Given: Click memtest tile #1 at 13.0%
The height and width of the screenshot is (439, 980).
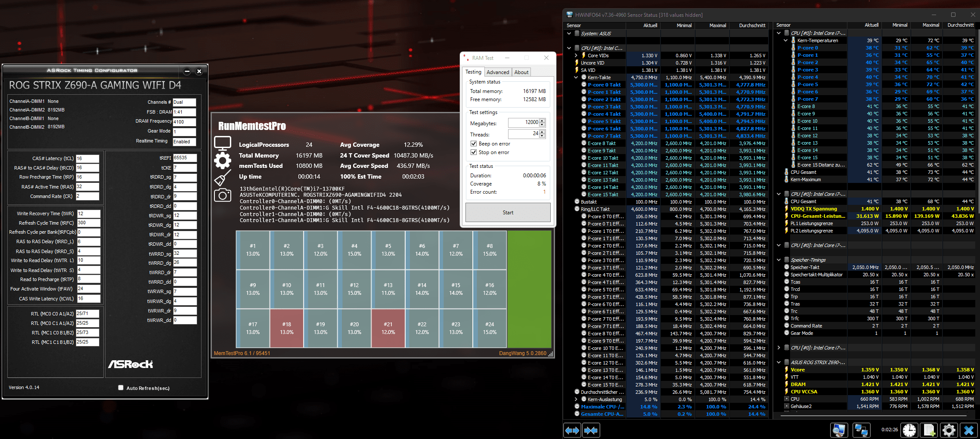Looking at the screenshot, I should 253,250.
